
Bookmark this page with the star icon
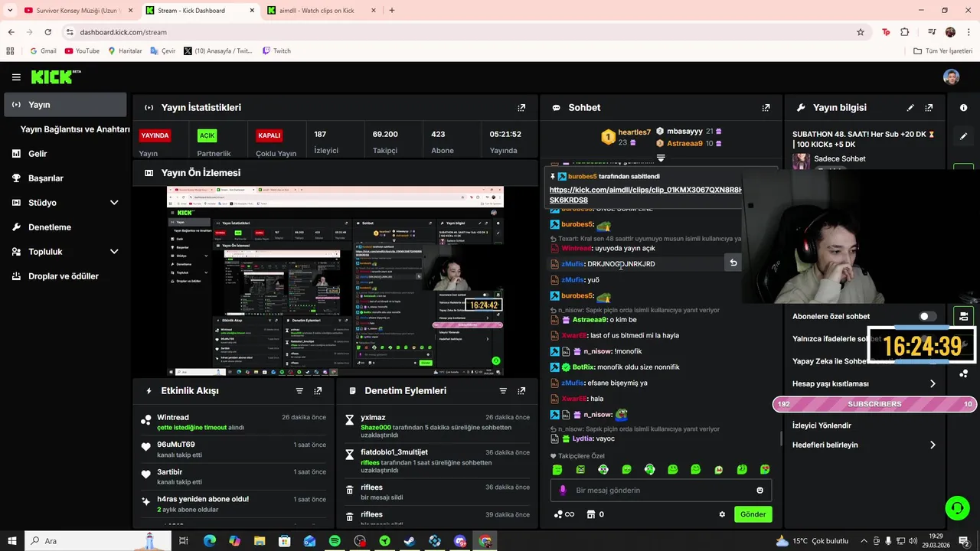(861, 32)
